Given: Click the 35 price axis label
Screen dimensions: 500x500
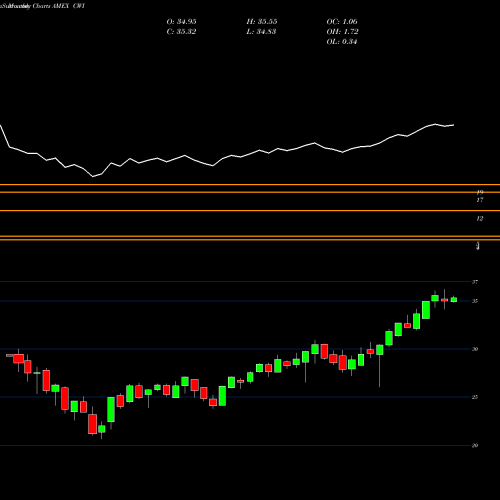Looking at the screenshot, I should 475,301.
